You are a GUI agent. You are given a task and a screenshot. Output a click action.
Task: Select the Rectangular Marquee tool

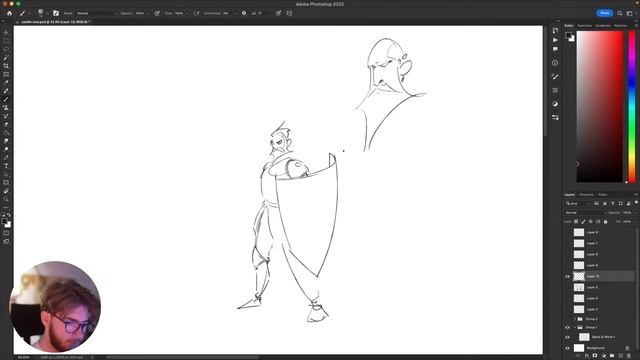6,41
